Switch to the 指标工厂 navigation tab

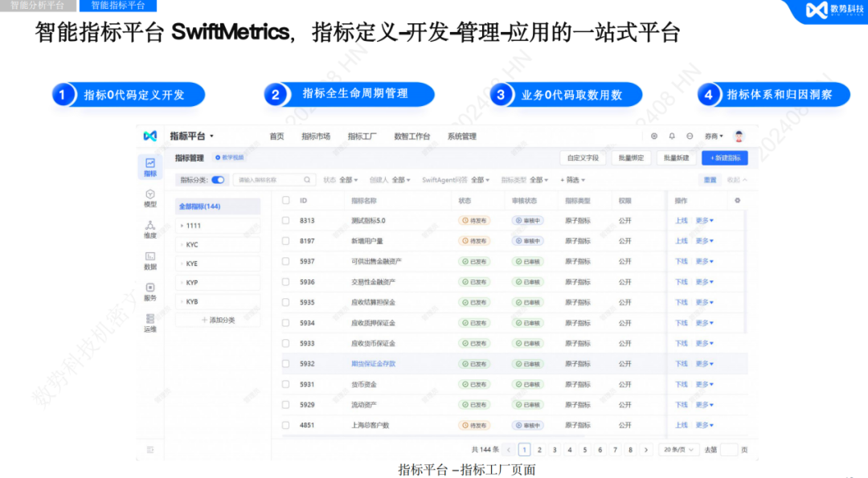pos(362,137)
